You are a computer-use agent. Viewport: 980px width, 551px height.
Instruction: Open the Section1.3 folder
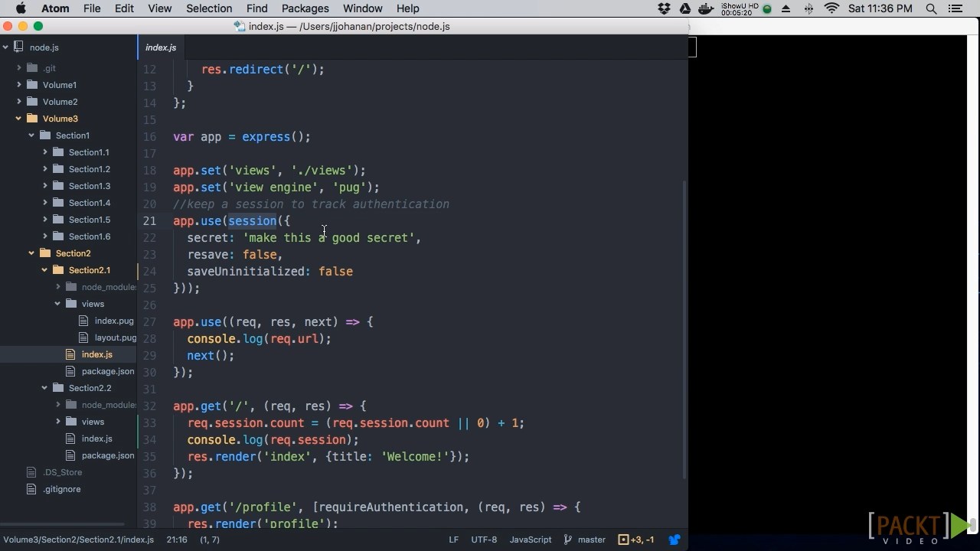[89, 186]
